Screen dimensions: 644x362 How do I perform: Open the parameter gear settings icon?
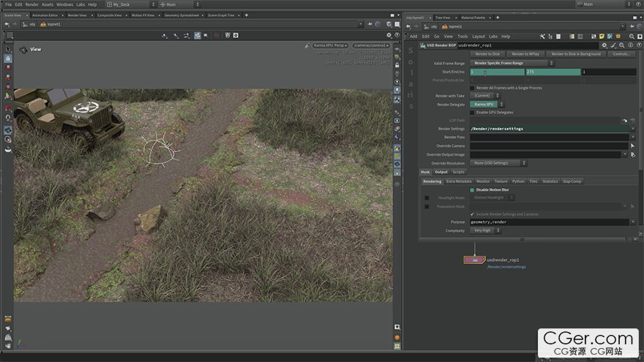point(604,45)
